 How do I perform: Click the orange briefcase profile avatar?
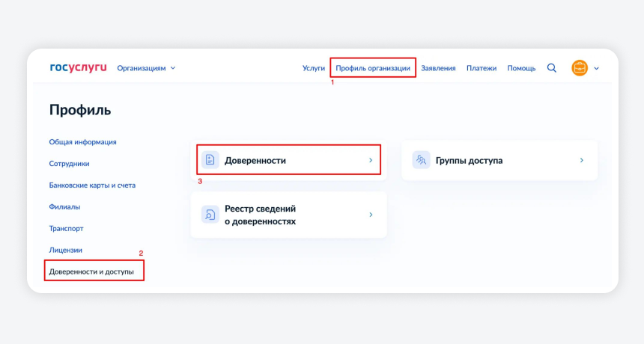580,68
